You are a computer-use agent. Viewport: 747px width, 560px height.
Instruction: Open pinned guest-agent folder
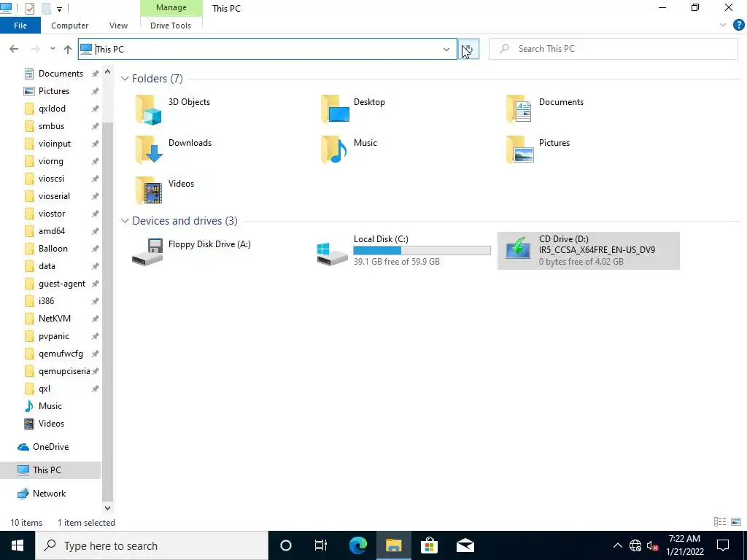click(x=62, y=284)
